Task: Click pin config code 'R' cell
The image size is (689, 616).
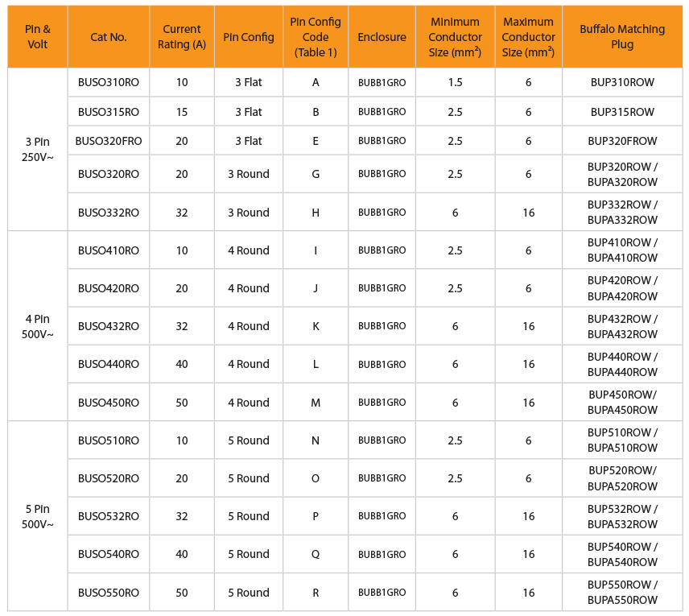Action: click(316, 593)
